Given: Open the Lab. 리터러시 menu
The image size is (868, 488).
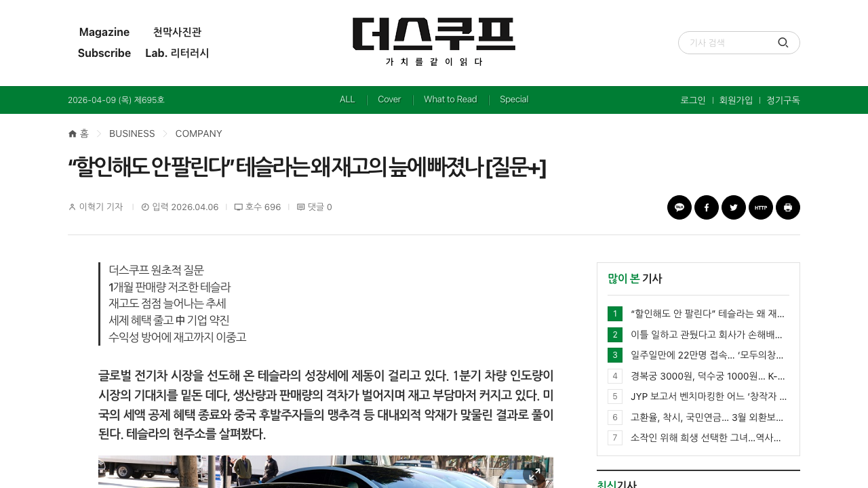Looking at the screenshot, I should pyautogui.click(x=177, y=53).
